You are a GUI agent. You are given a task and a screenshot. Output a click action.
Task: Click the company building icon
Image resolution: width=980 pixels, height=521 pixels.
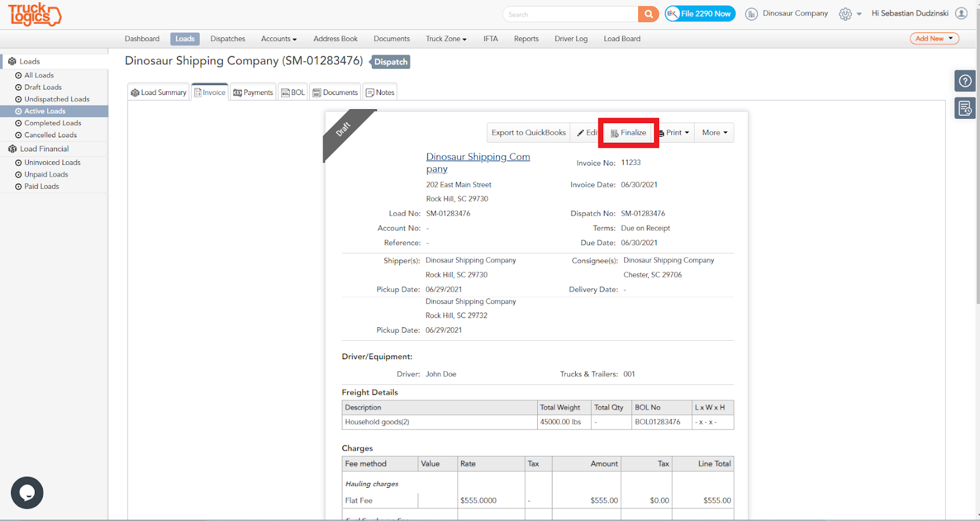tap(752, 14)
